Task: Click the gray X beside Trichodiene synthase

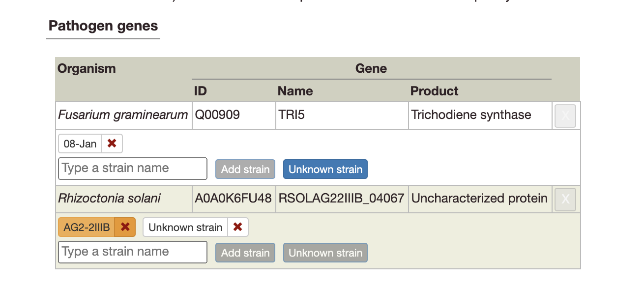Action: point(565,116)
